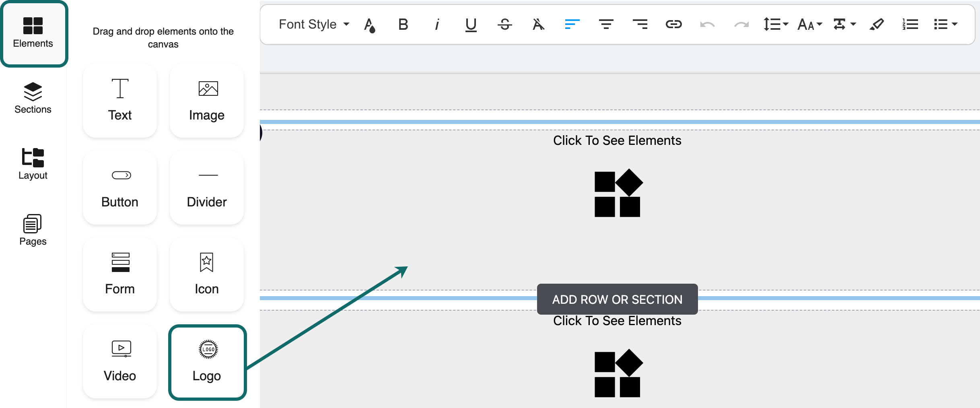Screen dimensions: 980x408
Task: Expand the line height dropdown
Action: tap(776, 25)
